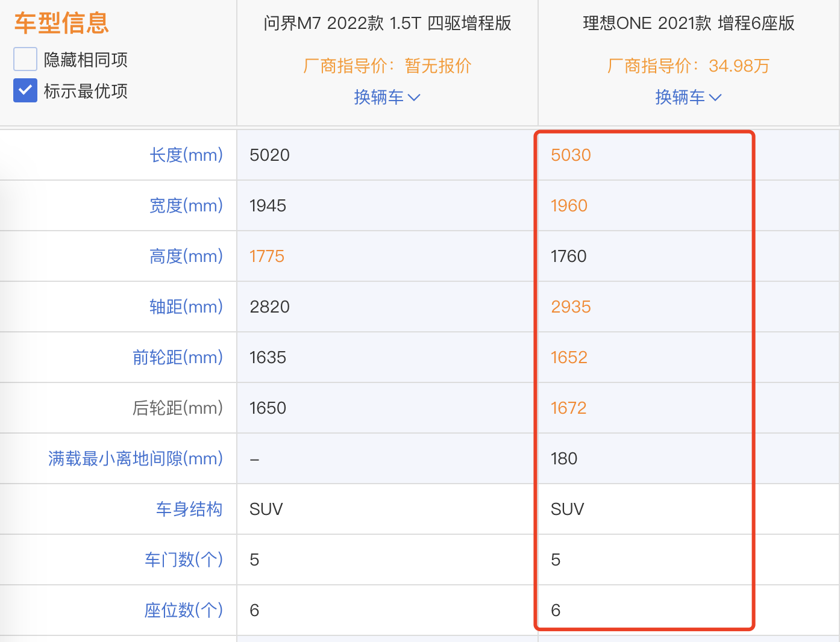Select the 座位数 value 6 for 问界M7
This screenshot has height=642, width=840.
point(254,611)
